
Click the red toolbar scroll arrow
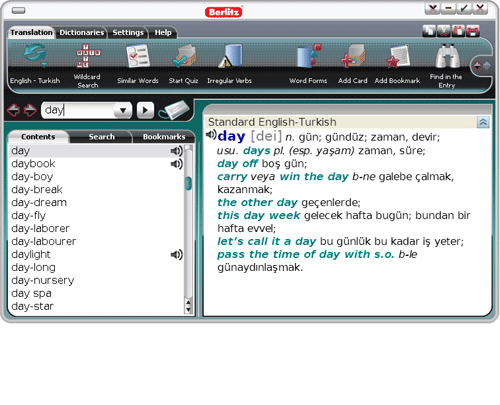[x=478, y=66]
